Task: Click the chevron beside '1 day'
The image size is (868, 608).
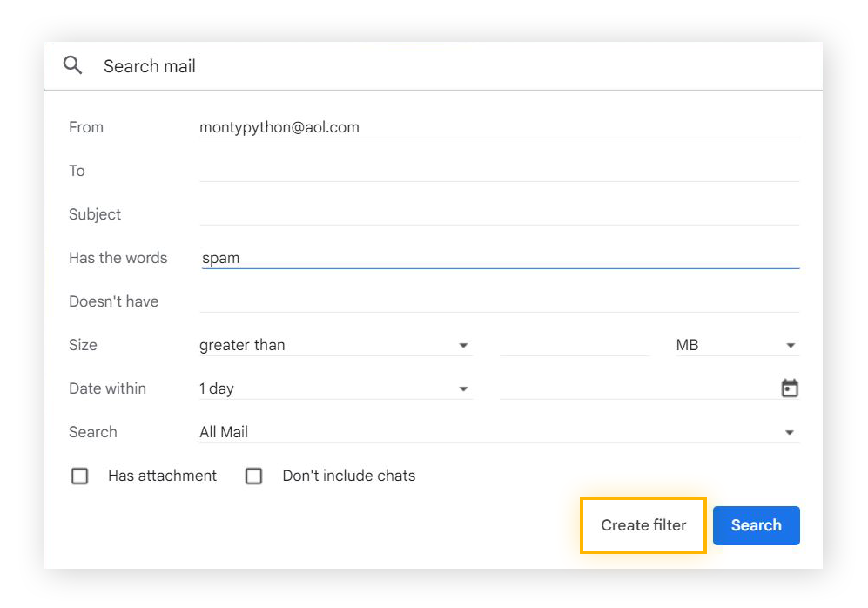Action: tap(464, 388)
